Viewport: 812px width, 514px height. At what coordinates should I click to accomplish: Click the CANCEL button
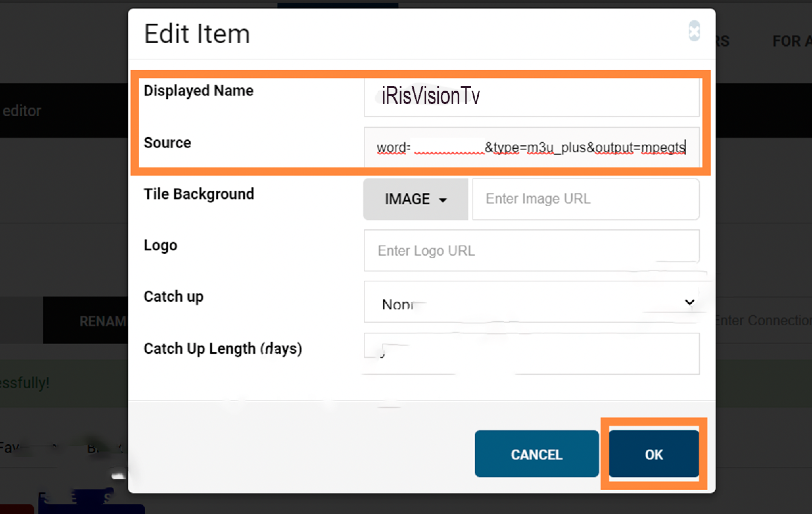537,454
